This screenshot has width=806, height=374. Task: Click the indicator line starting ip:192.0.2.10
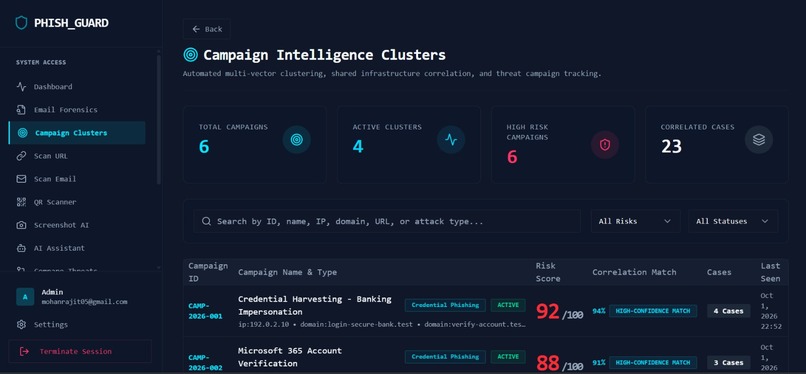click(382, 325)
